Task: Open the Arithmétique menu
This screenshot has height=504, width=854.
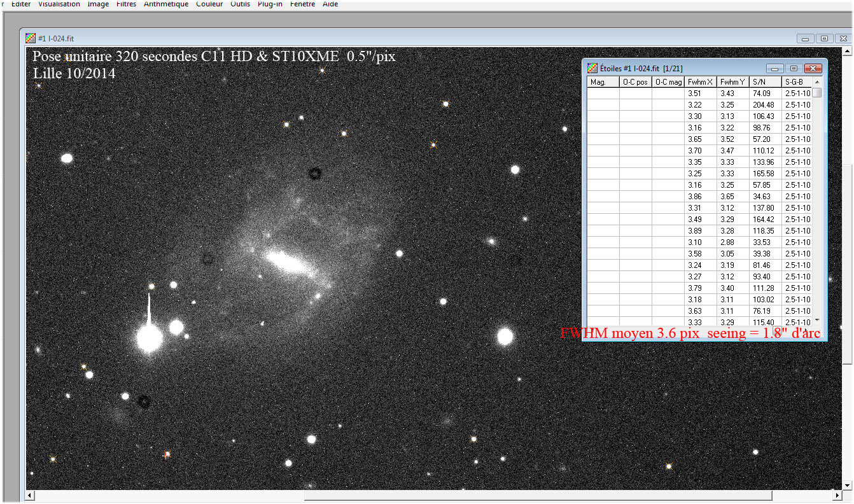Action: [x=166, y=4]
